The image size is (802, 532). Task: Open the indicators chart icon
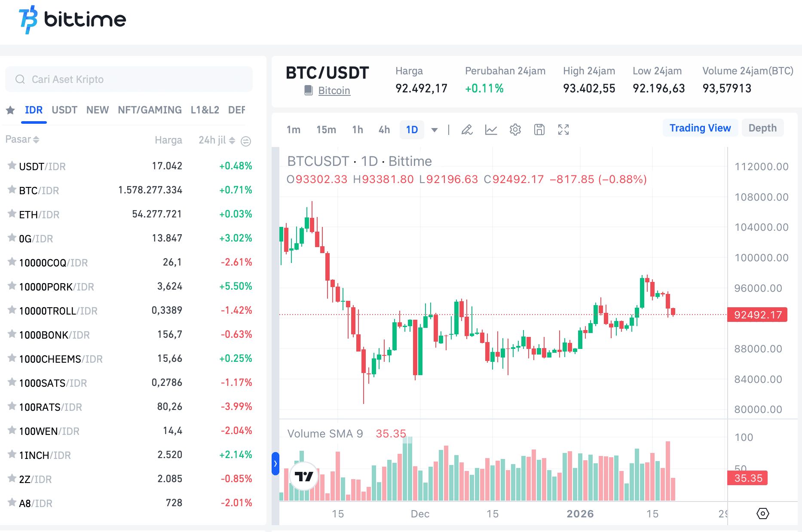tap(491, 129)
